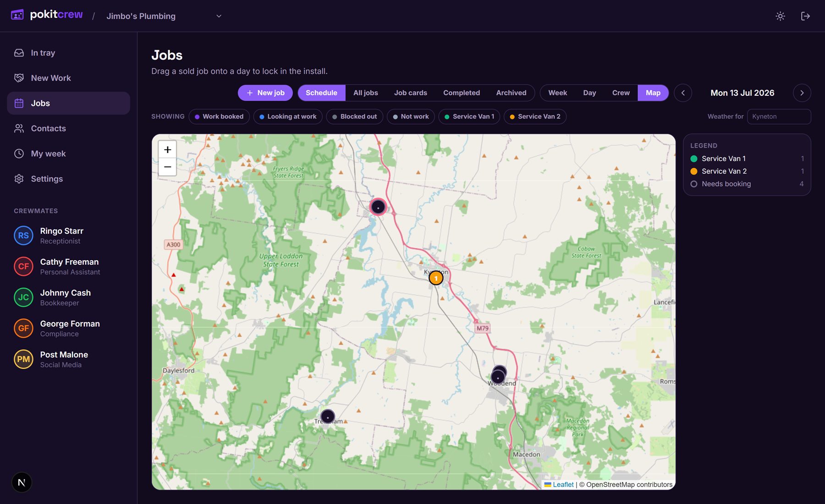This screenshot has width=825, height=504.
Task: Open the In tray sidebar item
Action: point(68,53)
